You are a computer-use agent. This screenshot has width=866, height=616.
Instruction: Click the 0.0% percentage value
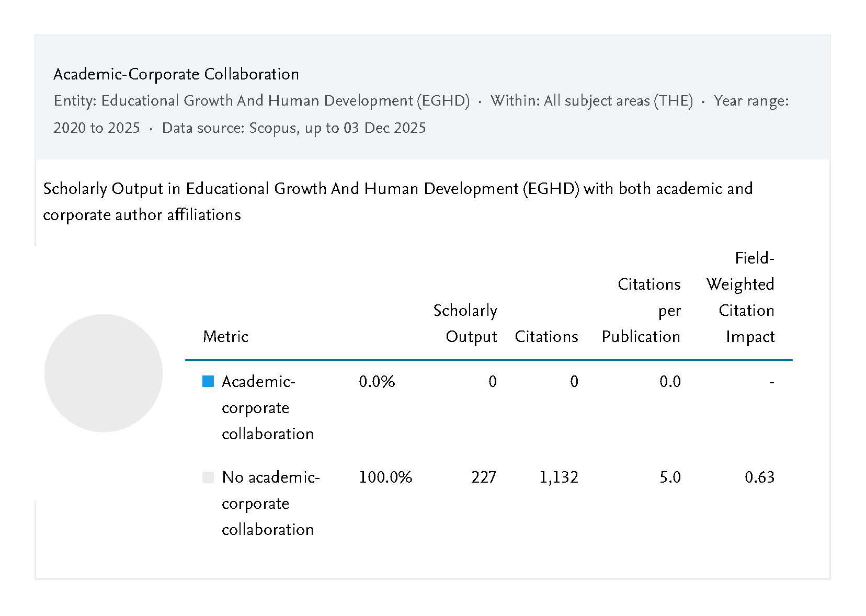click(377, 382)
